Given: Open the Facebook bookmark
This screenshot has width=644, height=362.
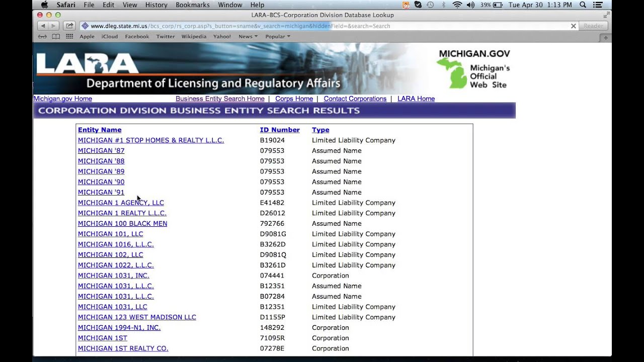Looking at the screenshot, I should coord(137,36).
